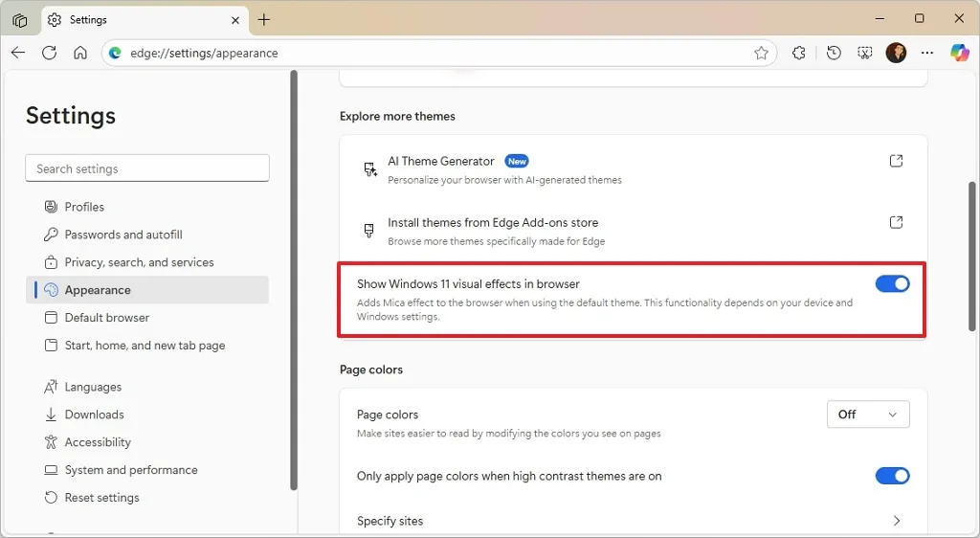
Task: Toggle Only apply page colors high contrast
Action: 892,476
